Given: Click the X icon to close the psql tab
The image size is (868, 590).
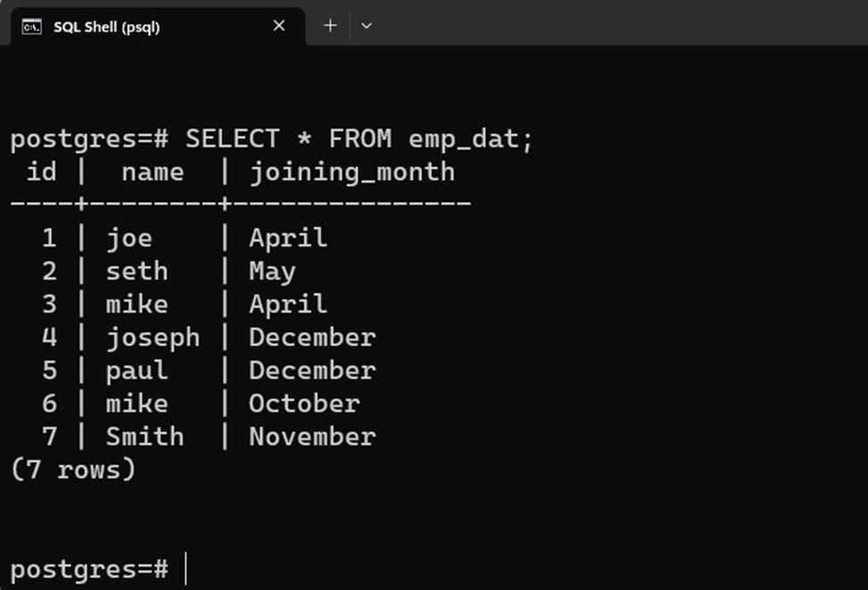Looking at the screenshot, I should [278, 26].
